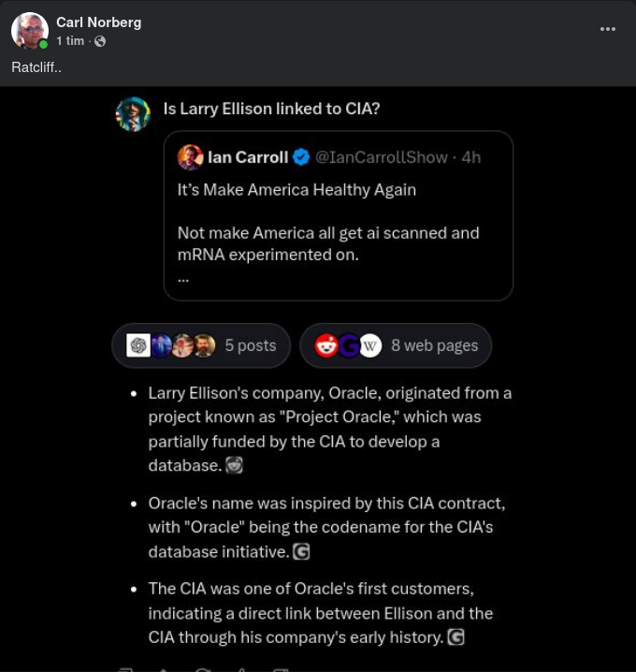Expand the quoted tweet's '...' truncation
This screenshot has height=672, width=636.
tap(182, 276)
